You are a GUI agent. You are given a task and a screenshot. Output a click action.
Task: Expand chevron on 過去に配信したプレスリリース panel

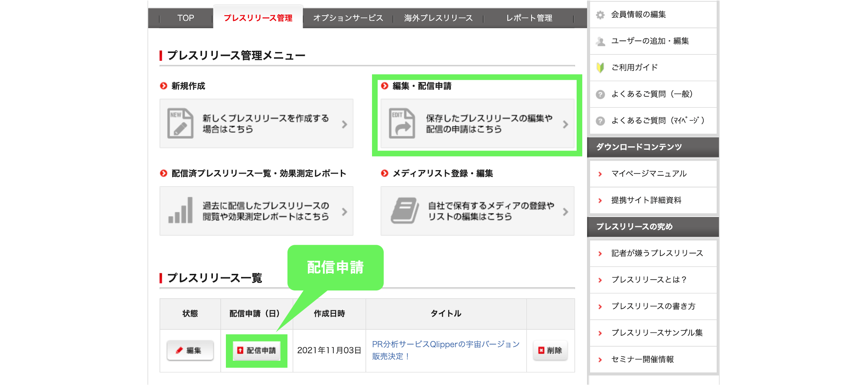pos(344,212)
